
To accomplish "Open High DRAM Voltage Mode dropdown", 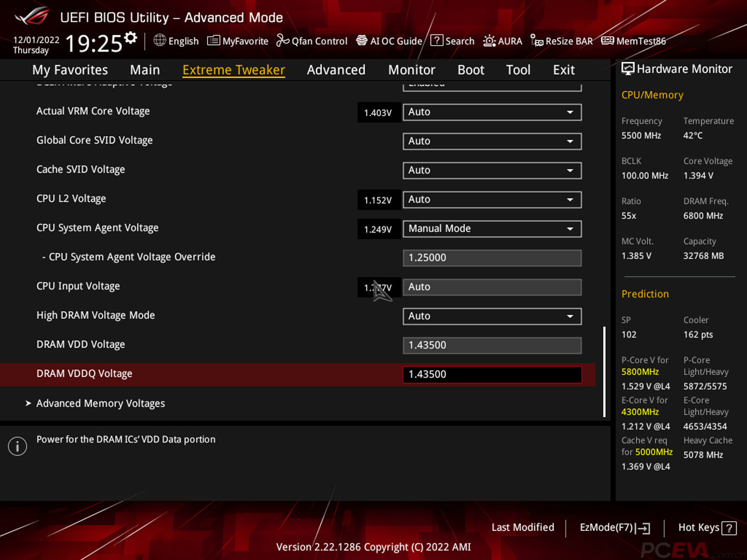I will pos(492,316).
